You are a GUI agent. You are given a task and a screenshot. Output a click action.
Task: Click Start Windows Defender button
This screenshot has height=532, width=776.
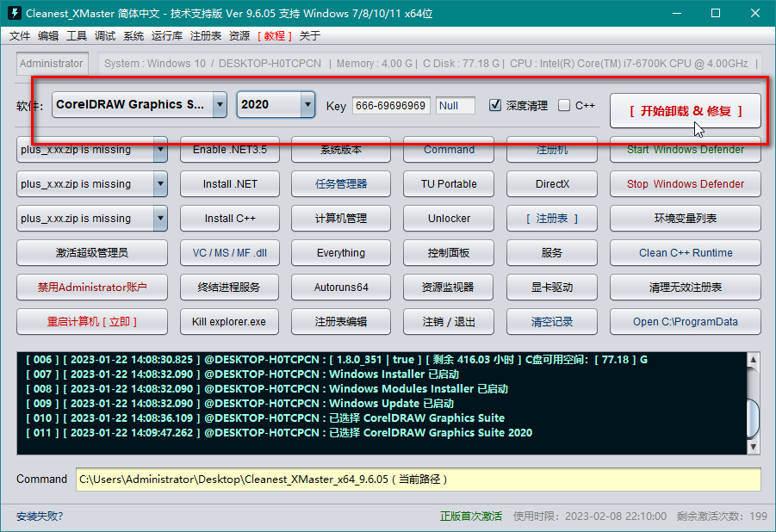coord(686,150)
